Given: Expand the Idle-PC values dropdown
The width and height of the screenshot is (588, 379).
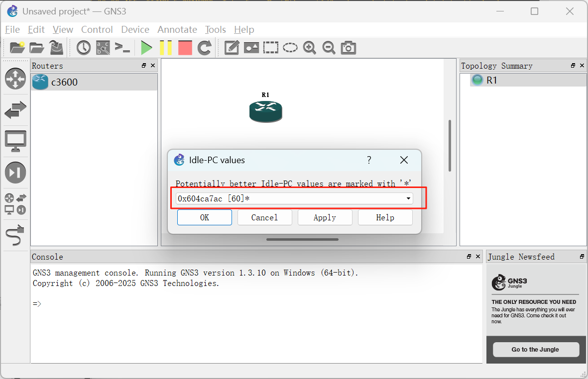Looking at the screenshot, I should [408, 198].
